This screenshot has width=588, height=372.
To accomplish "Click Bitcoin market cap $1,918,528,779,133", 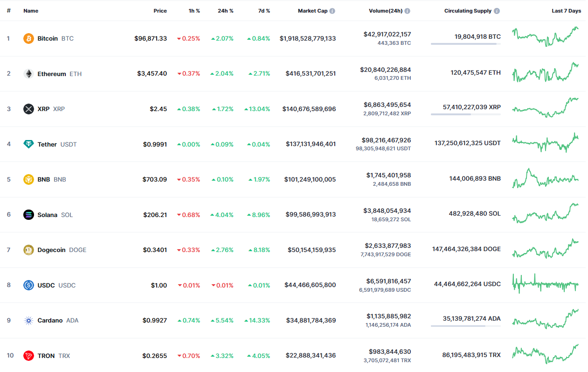I will tap(308, 38).
